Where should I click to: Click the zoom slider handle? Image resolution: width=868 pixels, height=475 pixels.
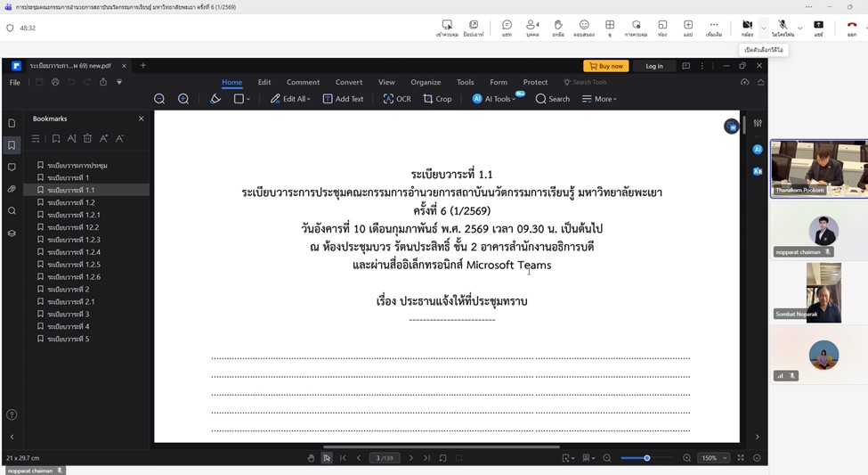click(646, 458)
